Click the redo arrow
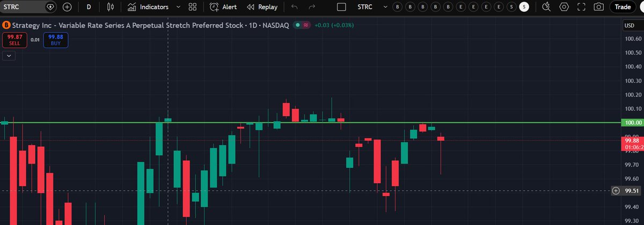 point(312,7)
